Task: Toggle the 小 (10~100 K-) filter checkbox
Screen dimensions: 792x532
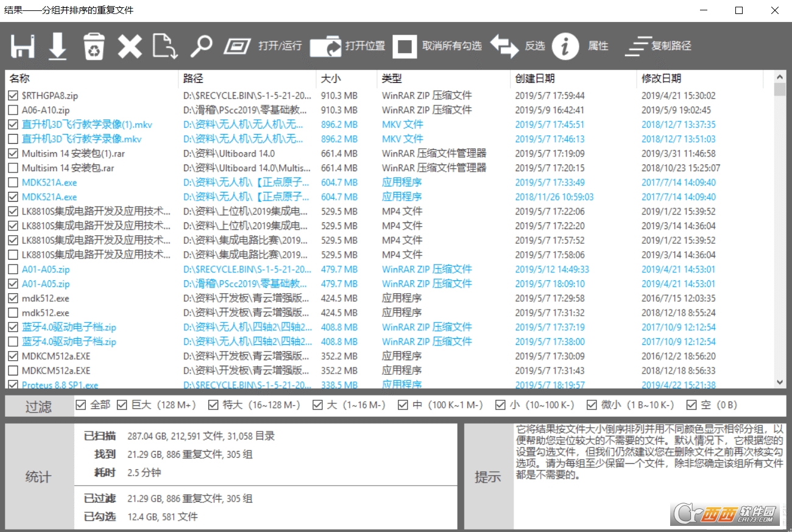Action: 500,405
